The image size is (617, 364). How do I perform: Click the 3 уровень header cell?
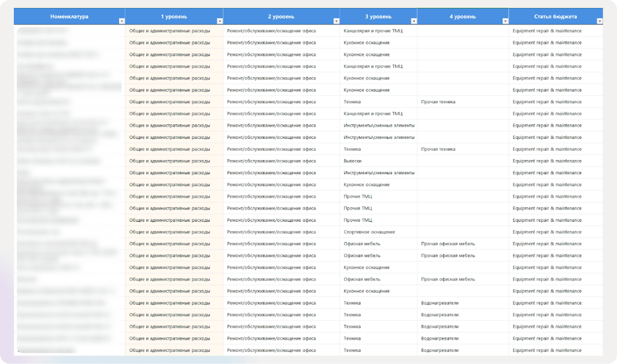[378, 17]
